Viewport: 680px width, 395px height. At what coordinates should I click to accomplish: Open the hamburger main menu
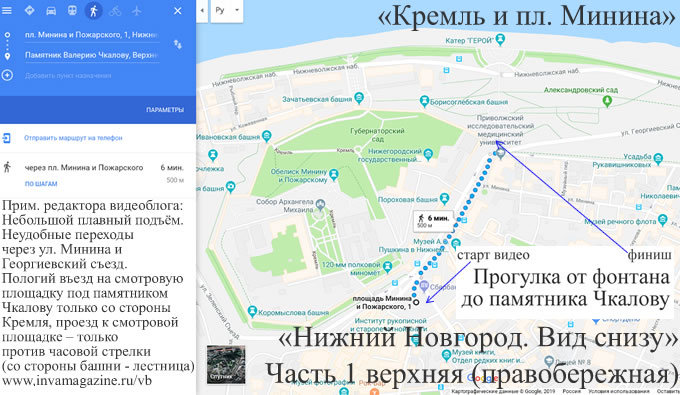[7, 10]
